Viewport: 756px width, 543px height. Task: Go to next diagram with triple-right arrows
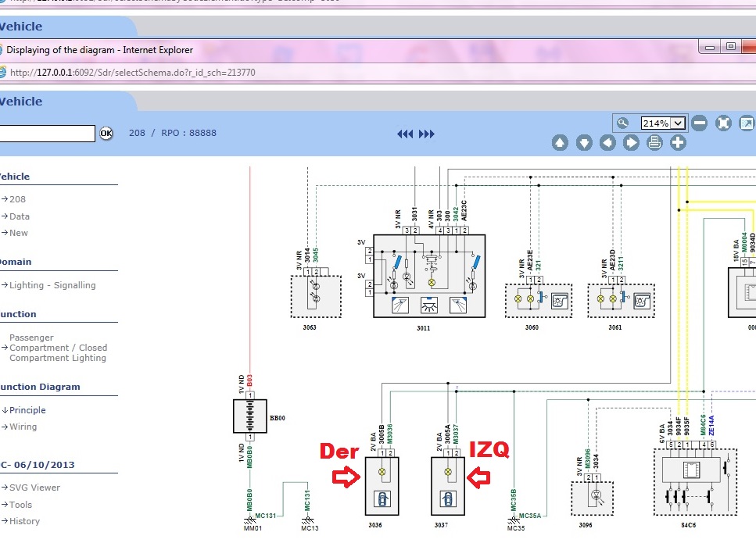coord(426,134)
